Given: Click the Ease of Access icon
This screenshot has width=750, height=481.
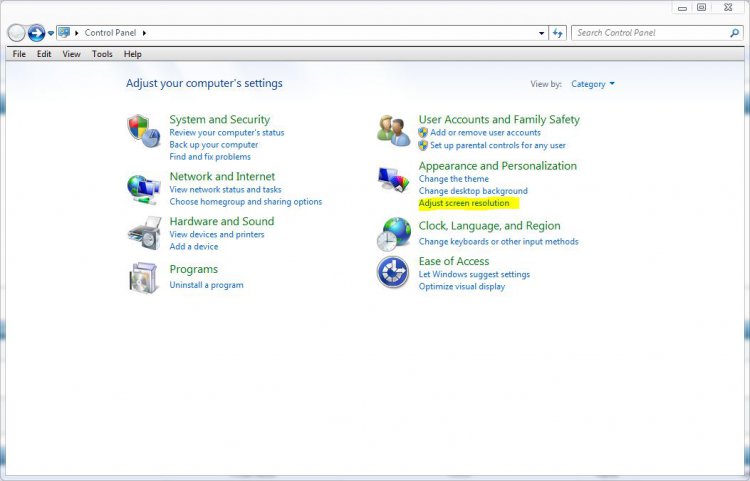Looking at the screenshot, I should (x=393, y=272).
